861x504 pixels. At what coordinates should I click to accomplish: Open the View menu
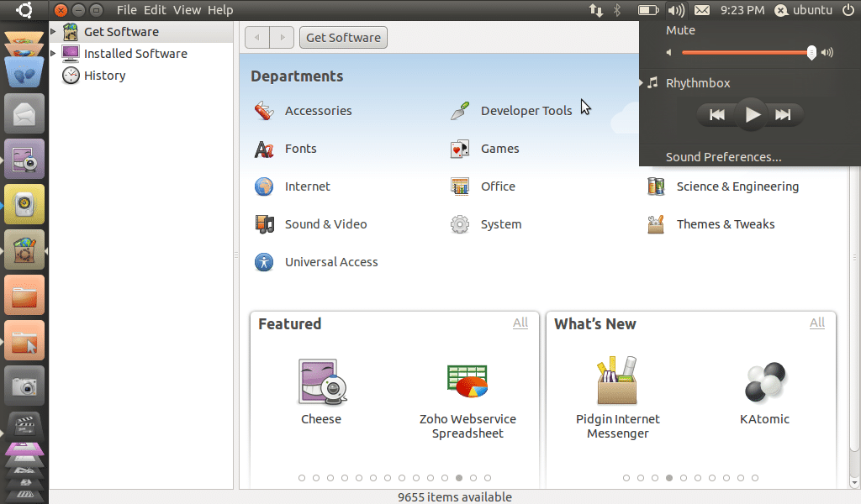click(x=187, y=10)
